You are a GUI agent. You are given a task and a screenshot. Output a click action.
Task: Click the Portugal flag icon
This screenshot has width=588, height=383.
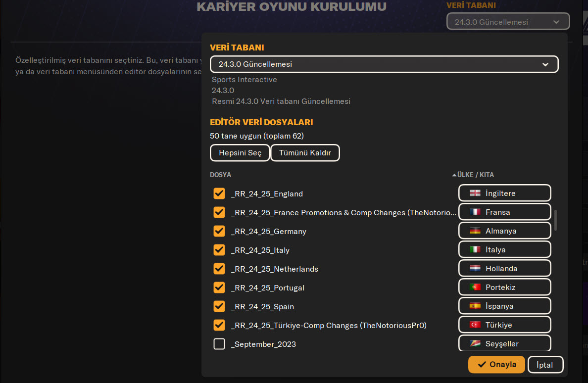tap(475, 287)
